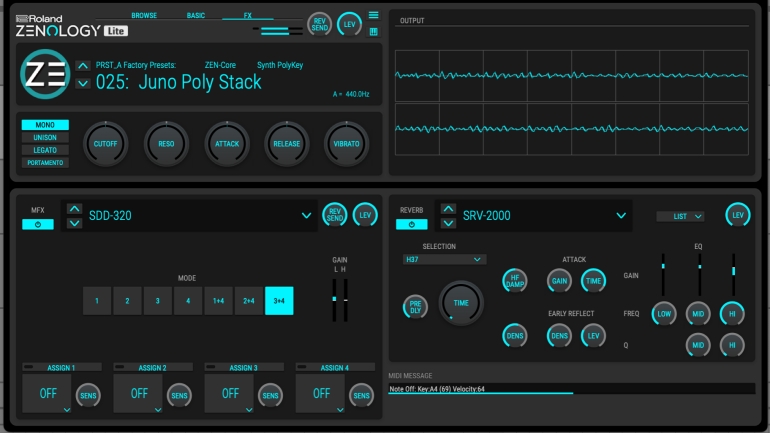Image resolution: width=770 pixels, height=433 pixels.
Task: Click the EQ Q MID knob
Action: [x=698, y=345]
